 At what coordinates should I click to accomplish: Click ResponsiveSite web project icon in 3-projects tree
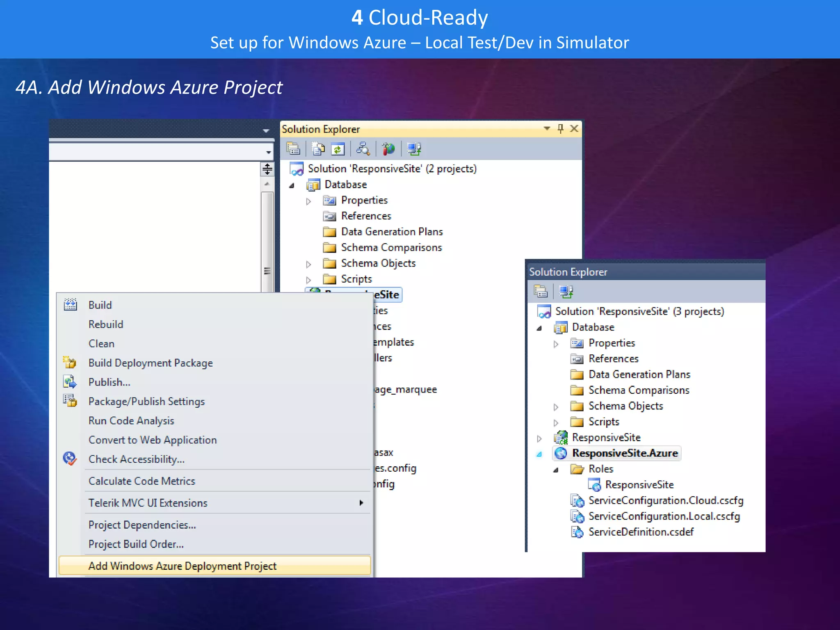[561, 437]
